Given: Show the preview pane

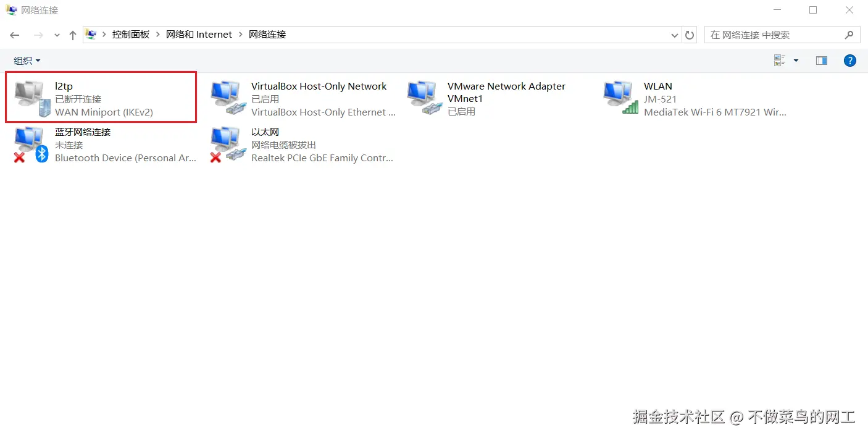Looking at the screenshot, I should coord(822,60).
